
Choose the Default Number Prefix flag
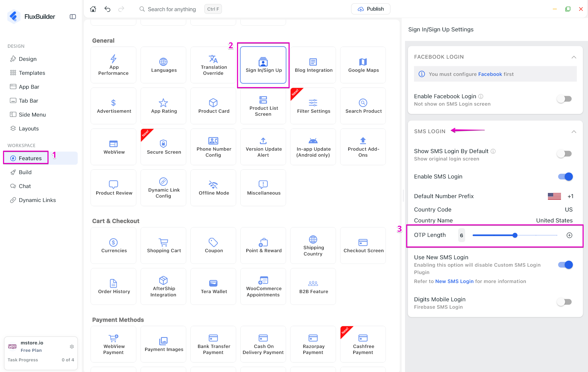(x=554, y=196)
